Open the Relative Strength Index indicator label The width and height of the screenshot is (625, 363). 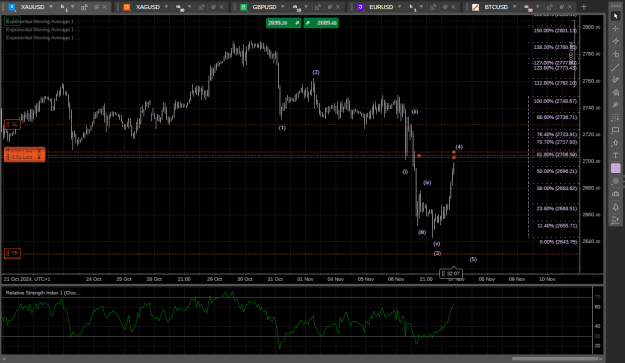[43, 293]
